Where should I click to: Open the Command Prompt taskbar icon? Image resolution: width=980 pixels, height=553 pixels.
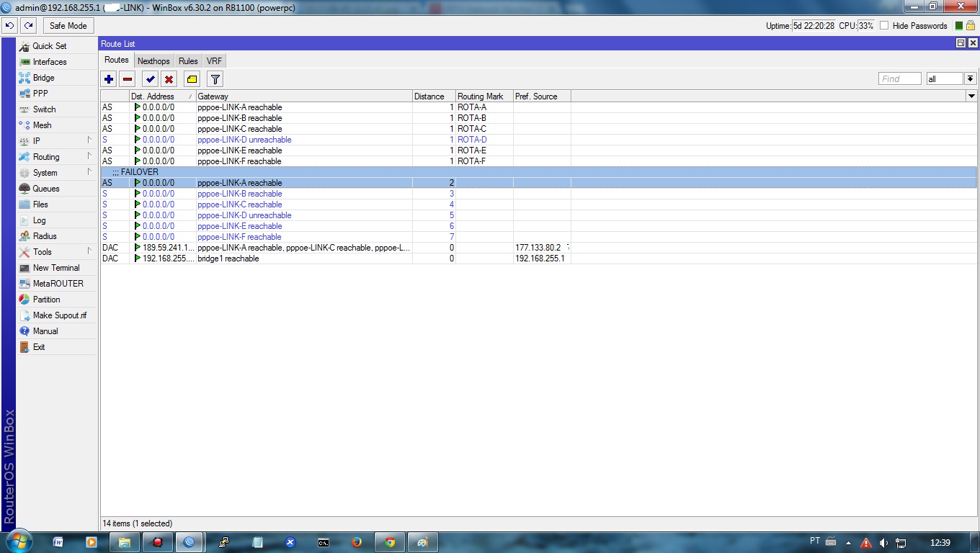click(x=324, y=542)
